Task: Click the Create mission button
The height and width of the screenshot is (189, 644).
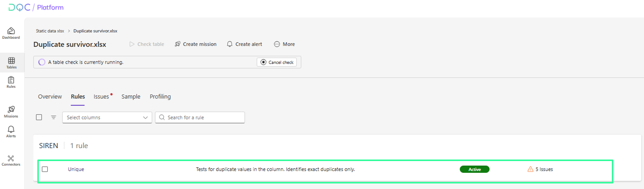Action: tap(196, 44)
